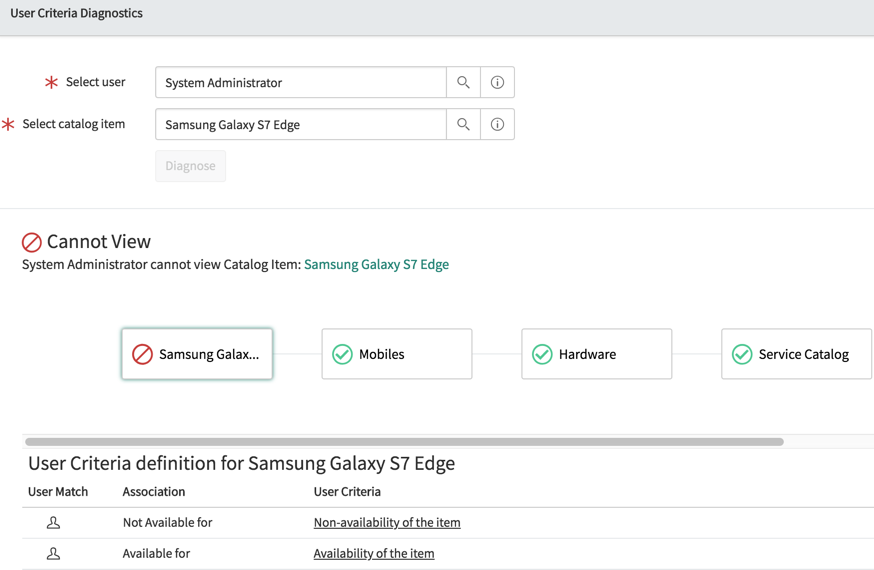Click the Select user label

(95, 82)
